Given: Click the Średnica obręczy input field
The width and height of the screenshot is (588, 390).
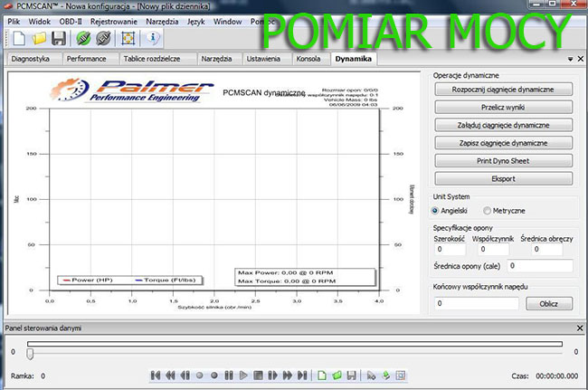Looking at the screenshot, I should tap(547, 250).
